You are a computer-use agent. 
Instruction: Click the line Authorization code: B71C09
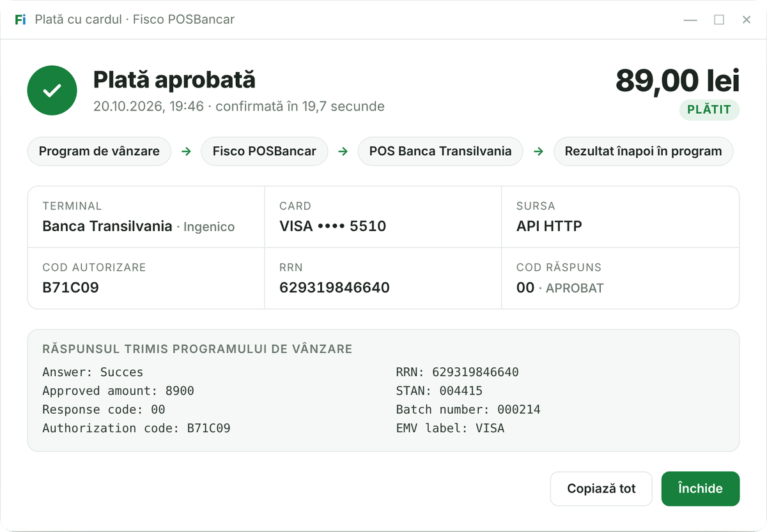(x=136, y=428)
